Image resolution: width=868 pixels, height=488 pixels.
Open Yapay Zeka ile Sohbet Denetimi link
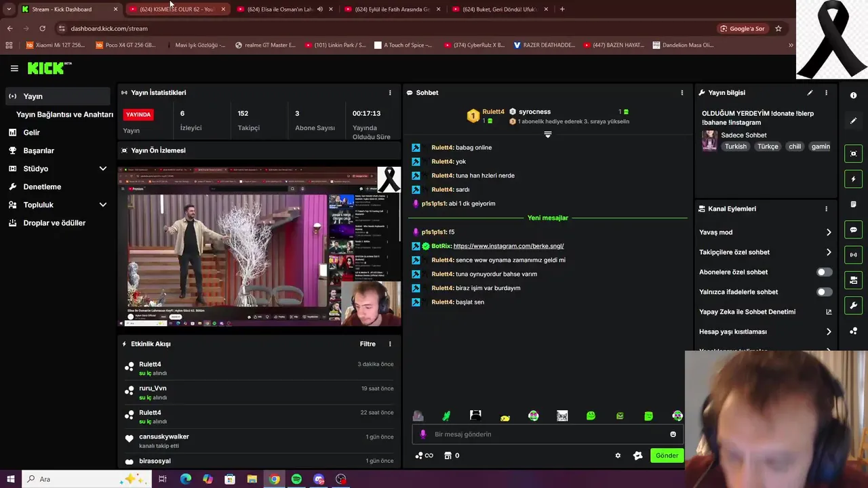(765, 312)
